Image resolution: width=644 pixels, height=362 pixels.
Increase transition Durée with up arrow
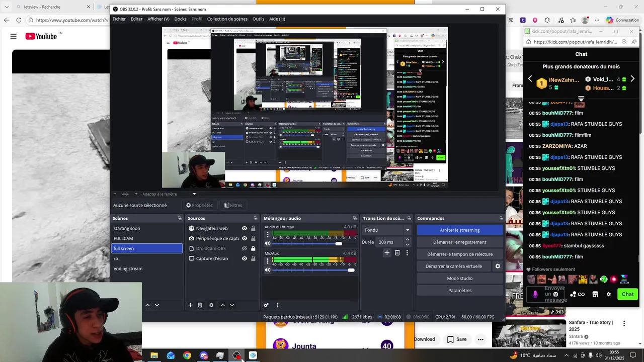(x=407, y=240)
